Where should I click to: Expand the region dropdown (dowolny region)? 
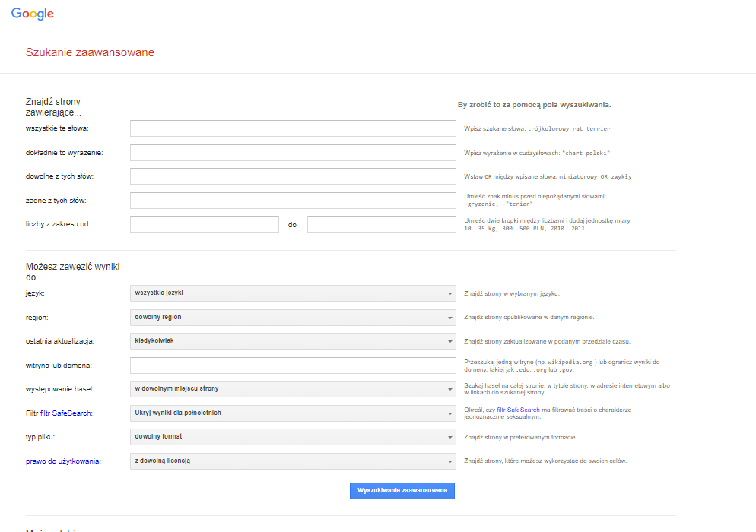(293, 317)
